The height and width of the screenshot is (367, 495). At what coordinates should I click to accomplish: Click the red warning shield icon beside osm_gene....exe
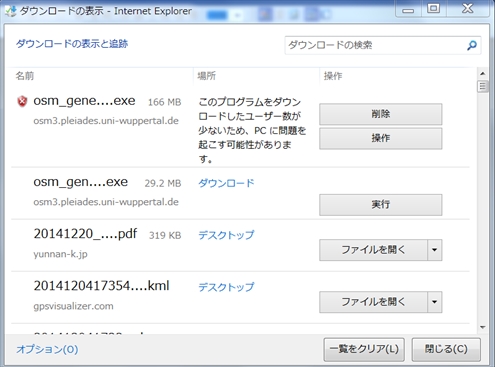click(22, 101)
